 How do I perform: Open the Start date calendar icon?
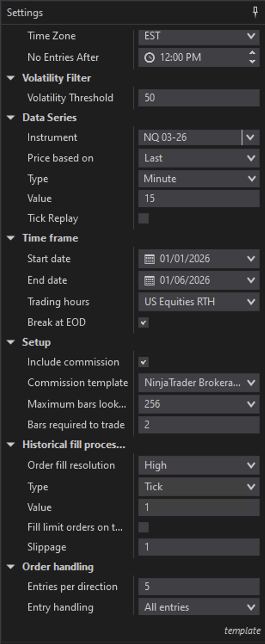[149, 259]
